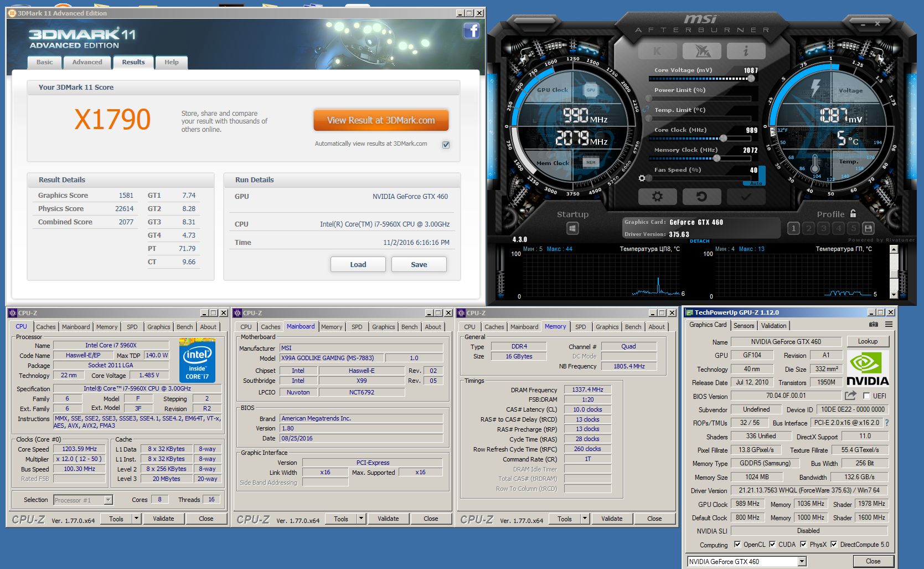Open Tools dropdown arrow in CPU-Z motherboard window
This screenshot has width=924, height=569.
361,519
